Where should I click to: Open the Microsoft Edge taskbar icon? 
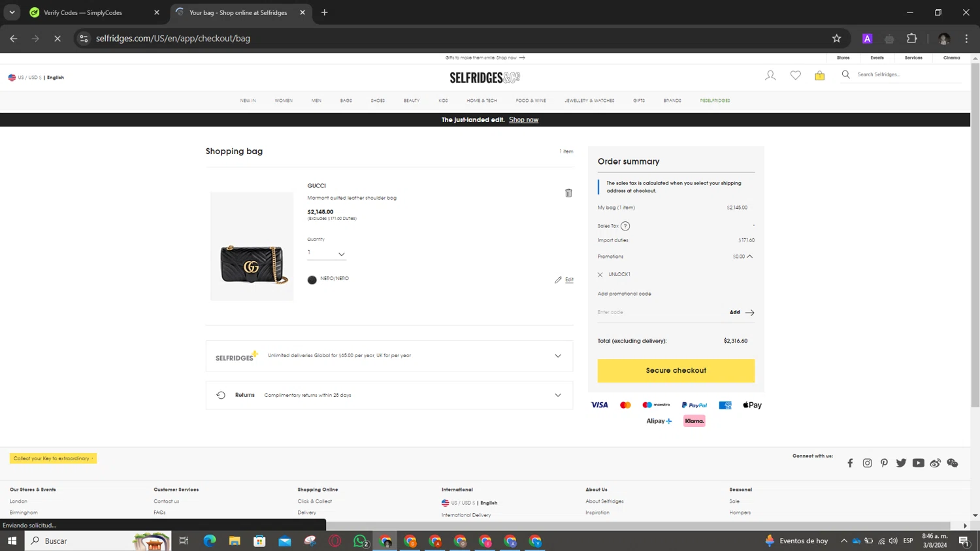coord(210,541)
